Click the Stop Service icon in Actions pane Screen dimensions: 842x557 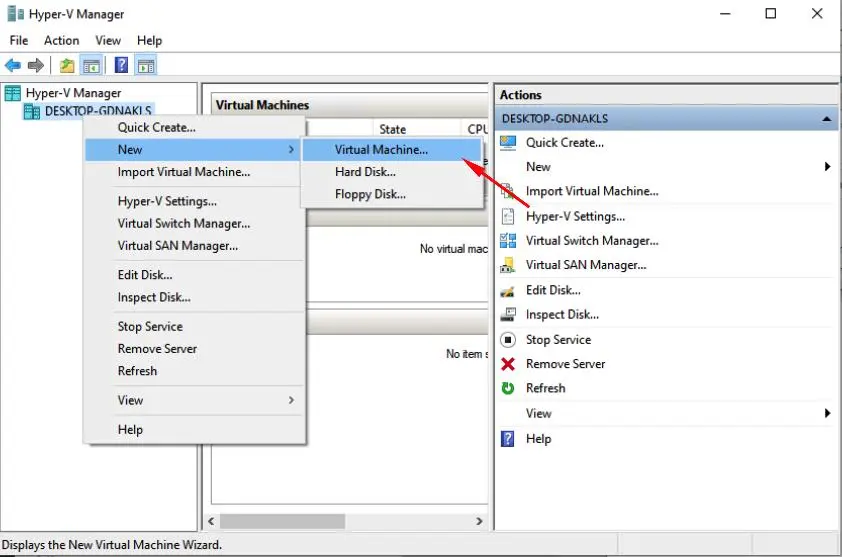tap(508, 339)
